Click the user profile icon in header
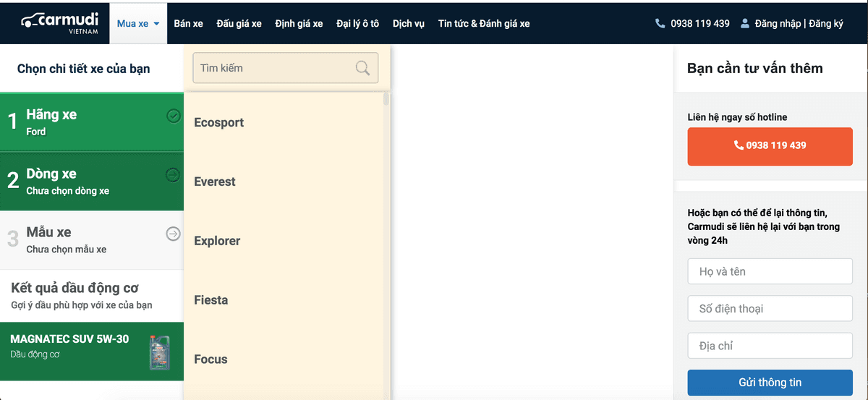 click(x=745, y=23)
